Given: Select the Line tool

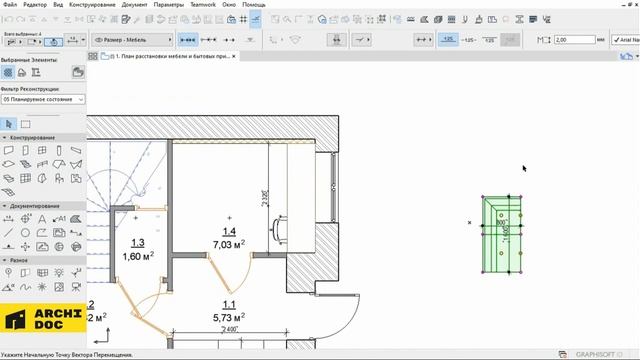Looking at the screenshot, I should click(8, 233).
